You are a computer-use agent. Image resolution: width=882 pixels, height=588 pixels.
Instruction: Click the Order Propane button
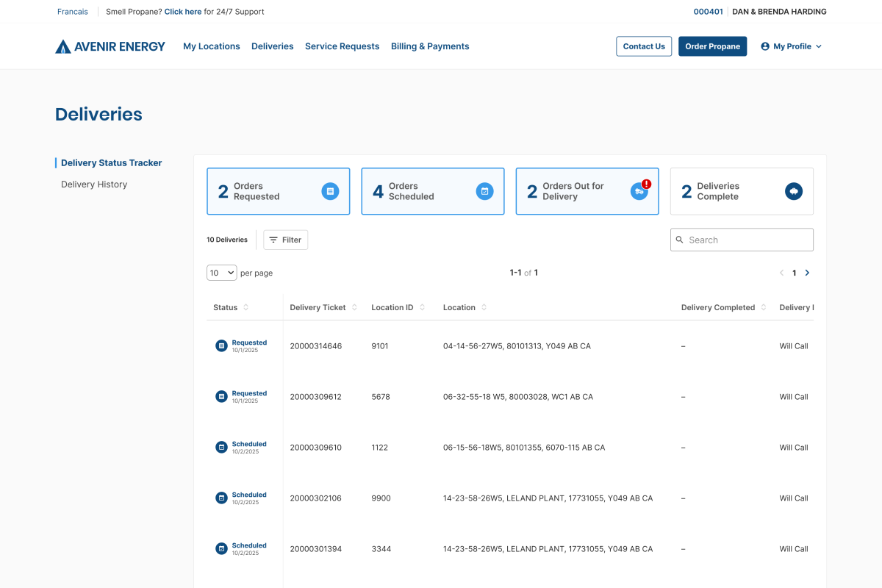click(x=712, y=46)
